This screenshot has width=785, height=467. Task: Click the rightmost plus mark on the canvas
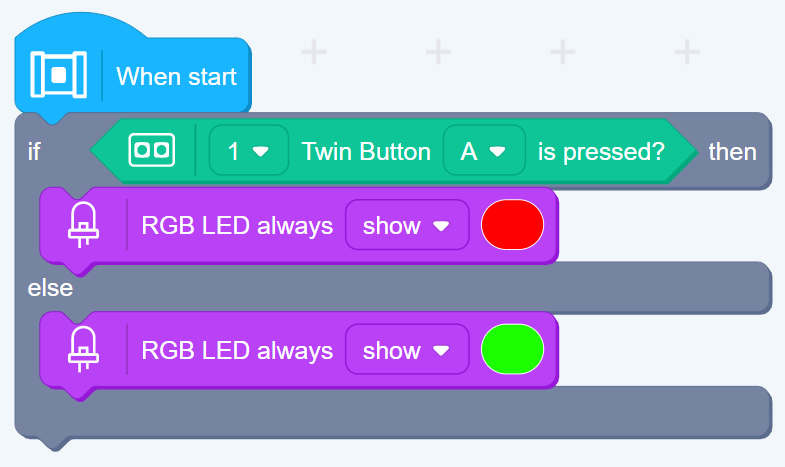click(x=686, y=51)
